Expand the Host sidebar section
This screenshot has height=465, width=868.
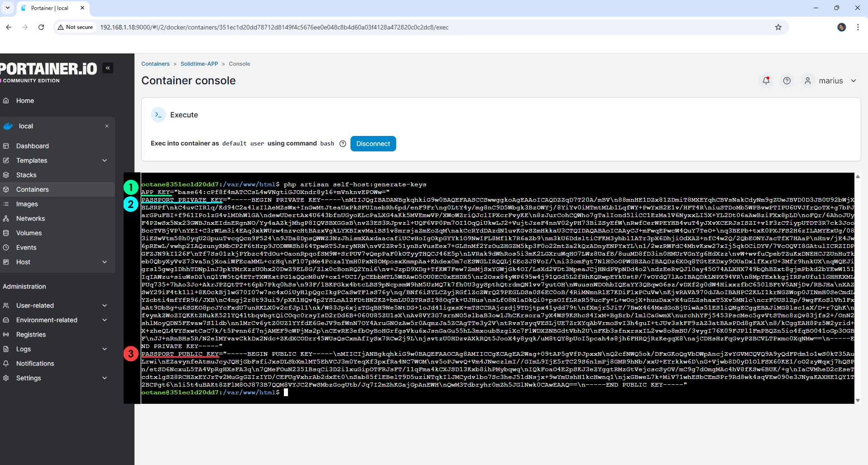coord(105,262)
